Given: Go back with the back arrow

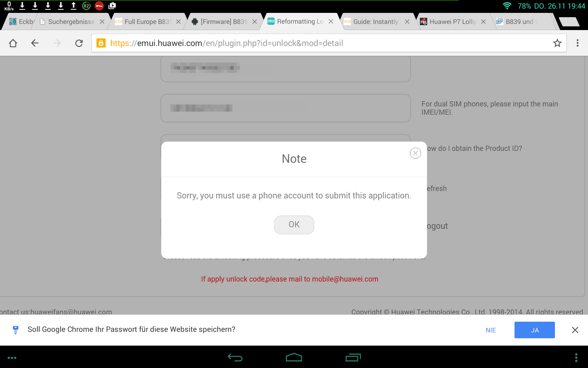Looking at the screenshot, I should [x=35, y=43].
